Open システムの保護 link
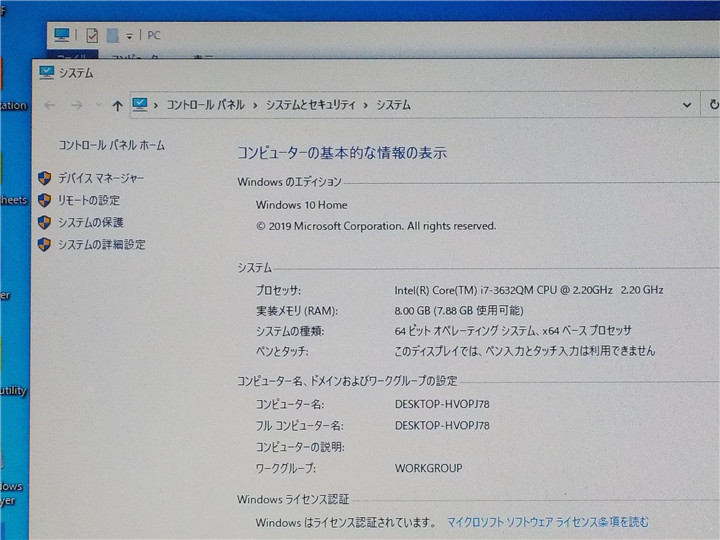This screenshot has height=540, width=720. tap(90, 222)
